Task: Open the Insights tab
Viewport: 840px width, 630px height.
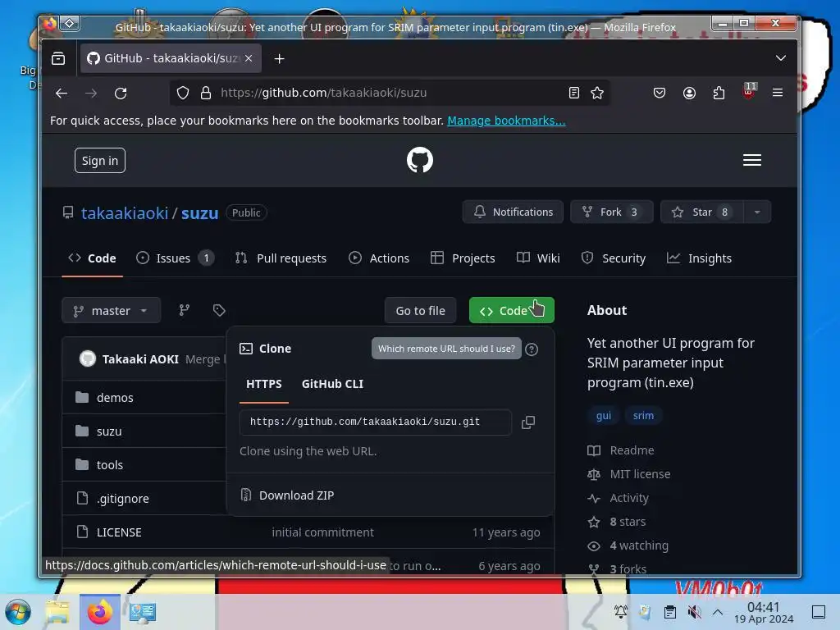Action: (x=699, y=258)
